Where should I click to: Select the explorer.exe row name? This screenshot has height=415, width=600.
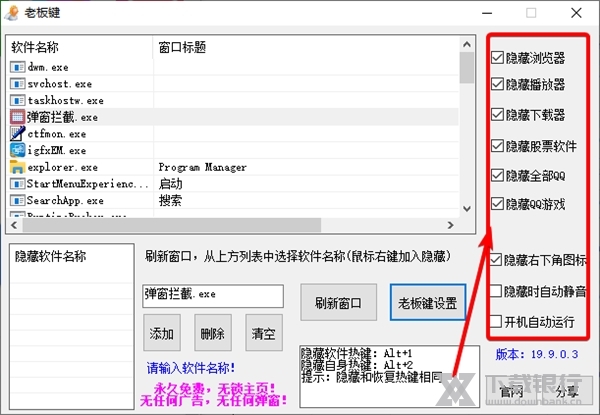point(62,168)
